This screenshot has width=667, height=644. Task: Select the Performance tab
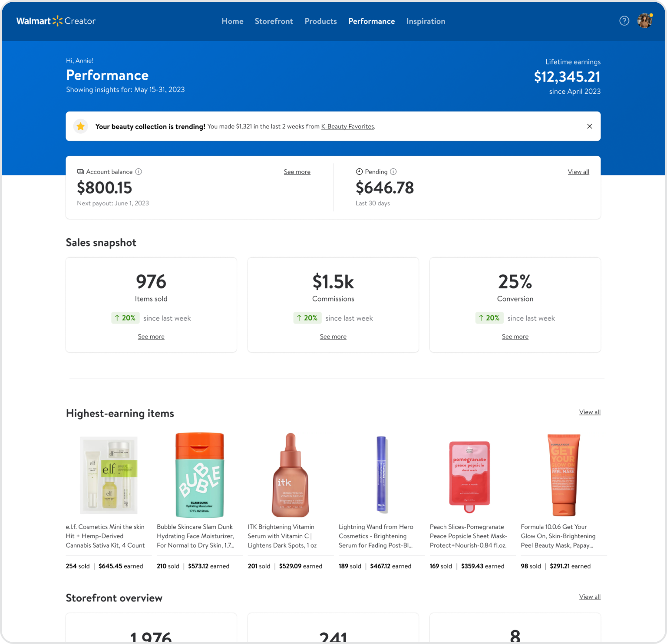click(x=372, y=21)
